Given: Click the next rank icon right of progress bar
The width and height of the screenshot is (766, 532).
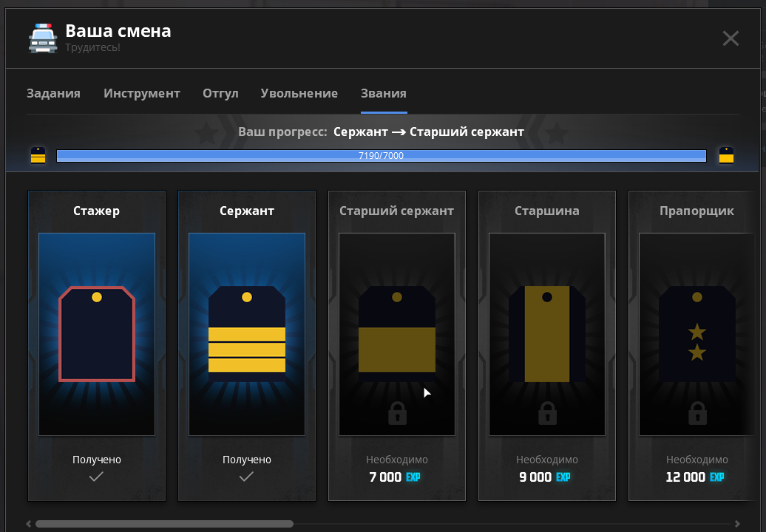Looking at the screenshot, I should [x=726, y=155].
